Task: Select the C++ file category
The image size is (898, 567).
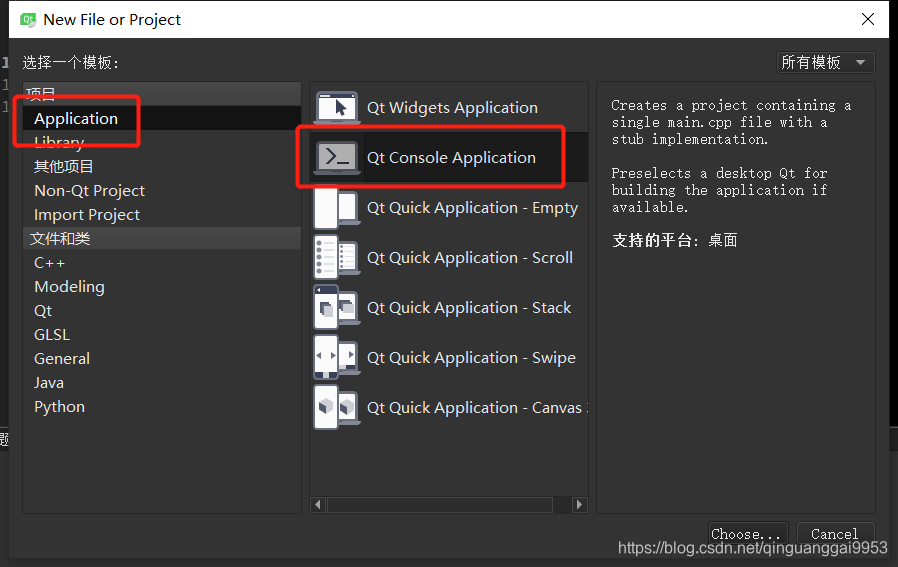Action: coord(162,263)
